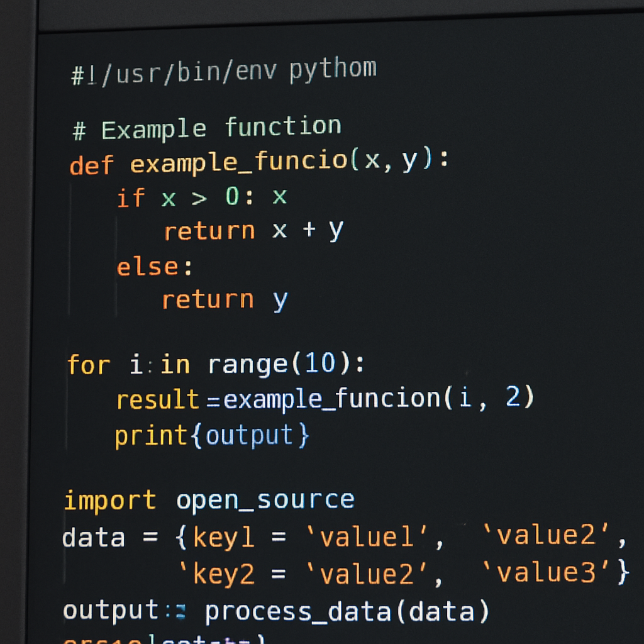
Task: Click '{output}' after print
Action: click(x=250, y=435)
